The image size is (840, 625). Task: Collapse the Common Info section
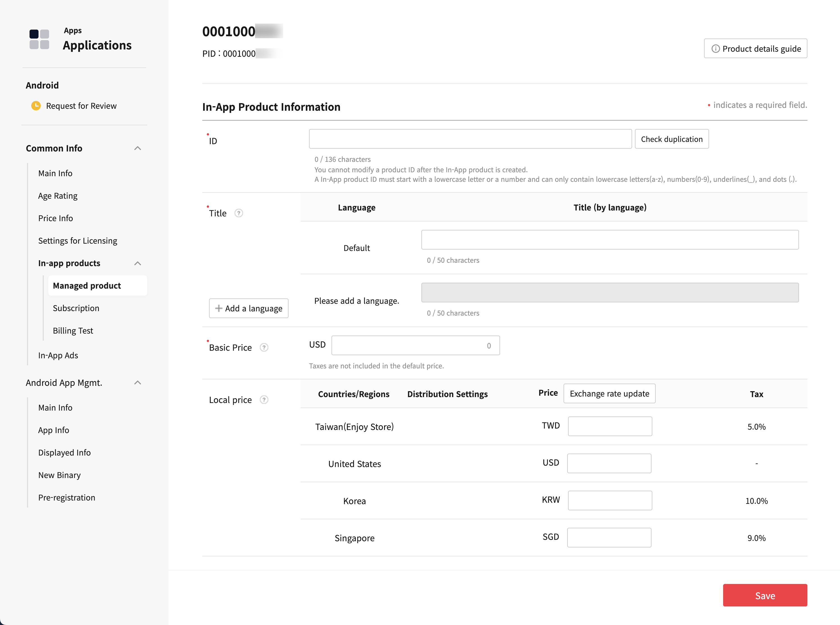coord(138,148)
